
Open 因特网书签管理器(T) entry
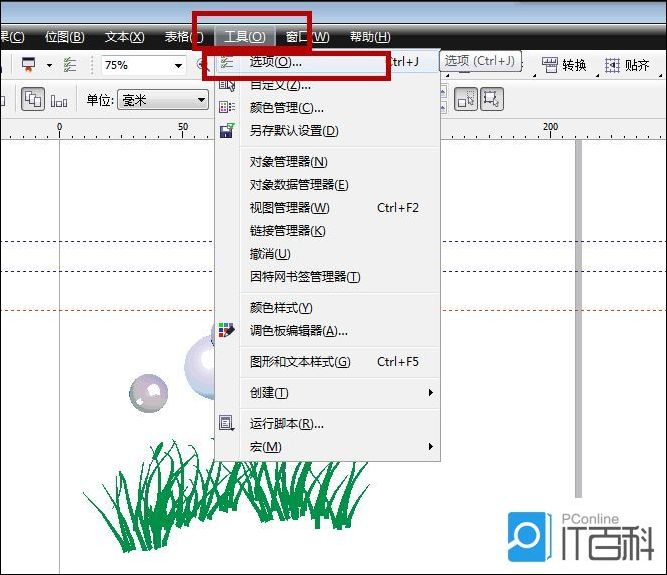point(327,277)
